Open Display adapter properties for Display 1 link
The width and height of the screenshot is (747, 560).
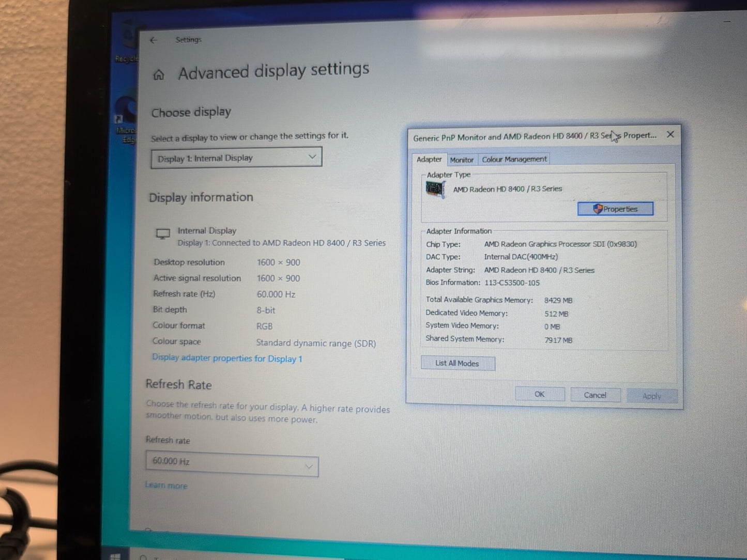point(227,358)
